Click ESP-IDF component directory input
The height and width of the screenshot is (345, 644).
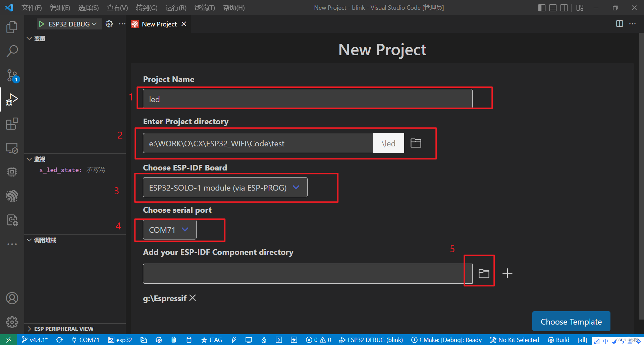point(308,273)
